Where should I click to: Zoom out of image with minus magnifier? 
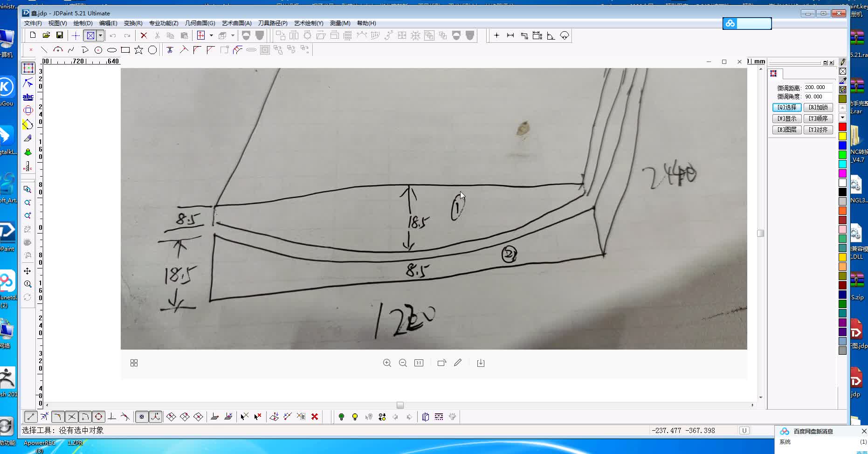[403, 363]
